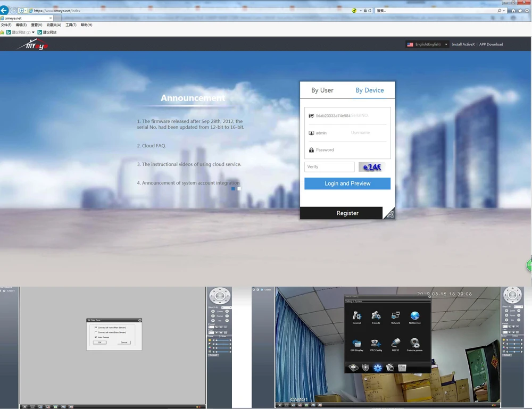Click Zoom minus in left preview PTZ panel
The image size is (532, 409).
[x=227, y=311]
